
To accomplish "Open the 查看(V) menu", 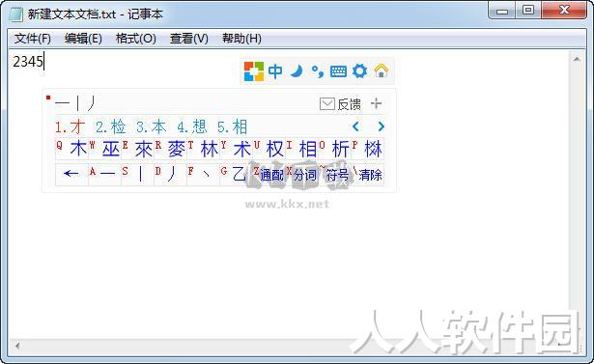I will point(189,39).
